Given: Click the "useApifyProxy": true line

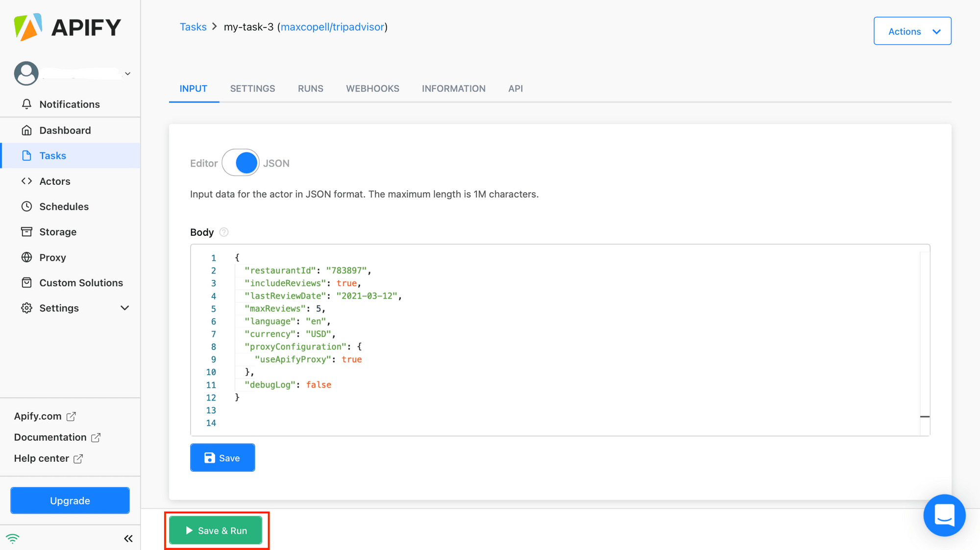Looking at the screenshot, I should pyautogui.click(x=308, y=359).
